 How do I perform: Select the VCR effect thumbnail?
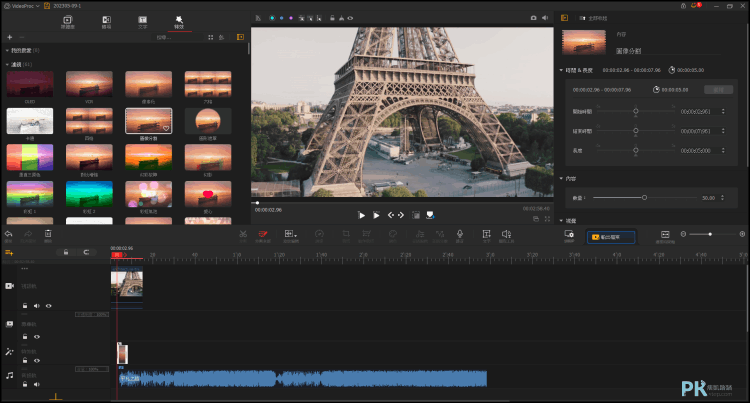click(x=89, y=84)
